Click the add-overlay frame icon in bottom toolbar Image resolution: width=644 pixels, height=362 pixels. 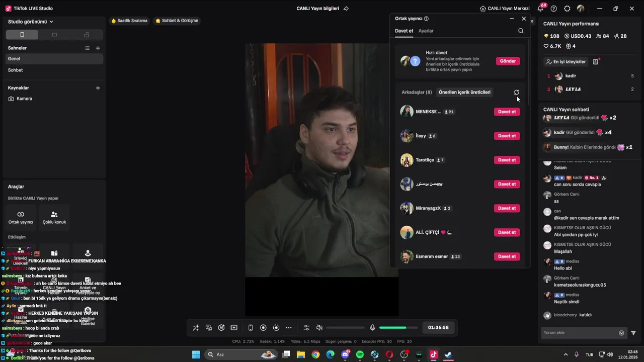pyautogui.click(x=234, y=328)
